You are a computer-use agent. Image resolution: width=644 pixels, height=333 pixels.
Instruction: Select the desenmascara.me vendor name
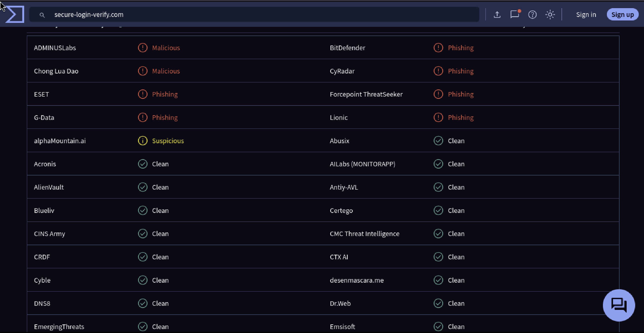click(x=357, y=280)
